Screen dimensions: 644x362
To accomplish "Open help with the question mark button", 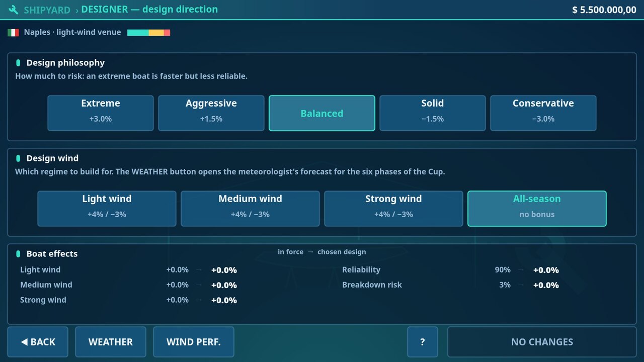I will pyautogui.click(x=423, y=342).
